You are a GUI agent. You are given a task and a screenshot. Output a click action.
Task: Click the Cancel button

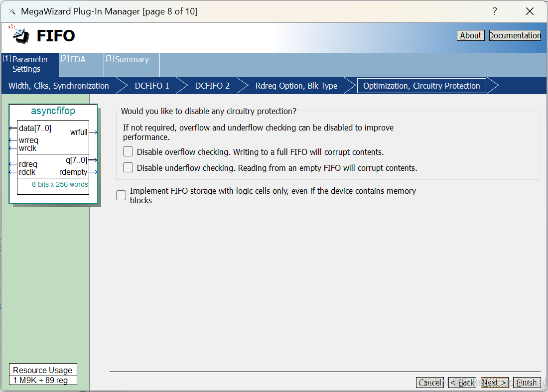(430, 383)
